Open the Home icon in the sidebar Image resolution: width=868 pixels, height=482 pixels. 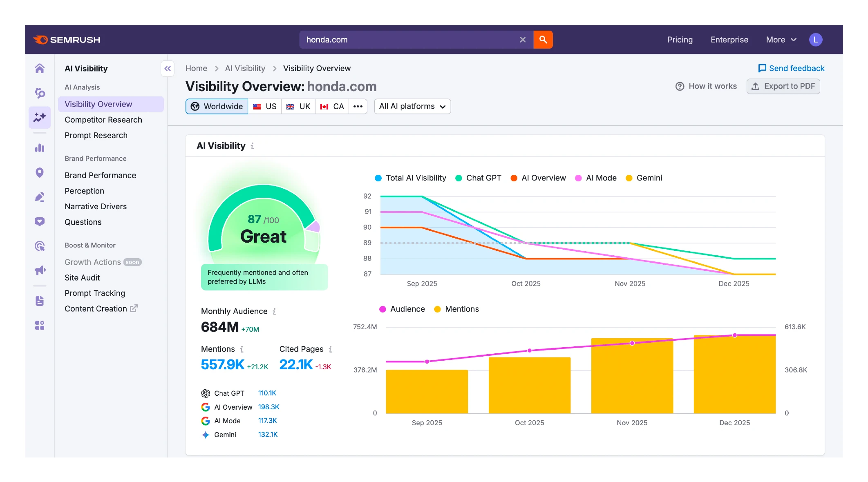point(40,69)
